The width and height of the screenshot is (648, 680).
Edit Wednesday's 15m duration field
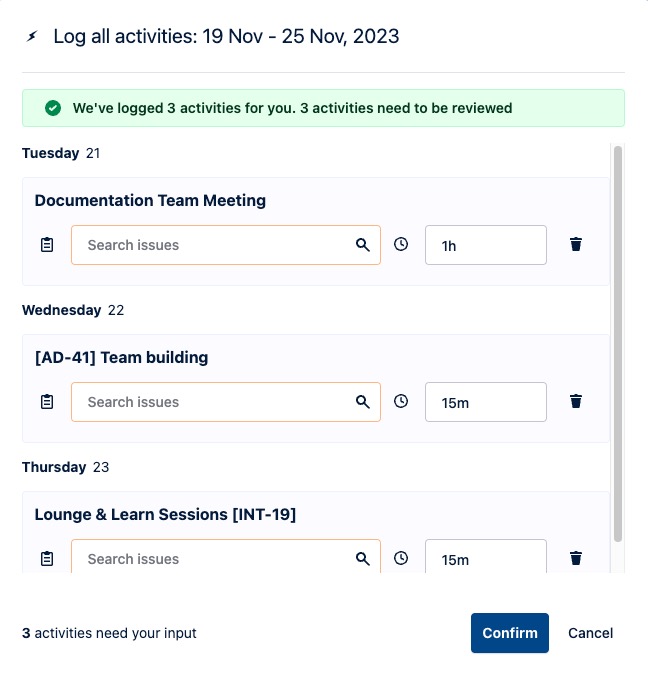click(x=486, y=402)
